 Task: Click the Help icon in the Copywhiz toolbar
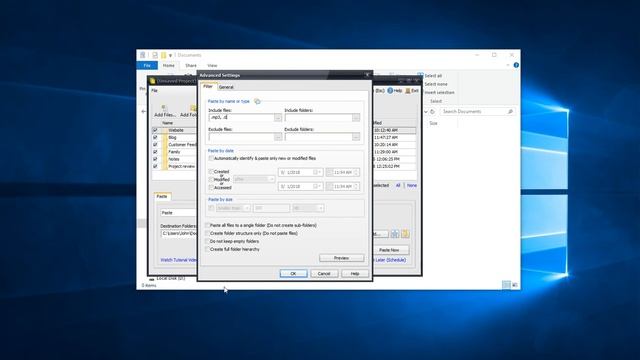pos(390,91)
